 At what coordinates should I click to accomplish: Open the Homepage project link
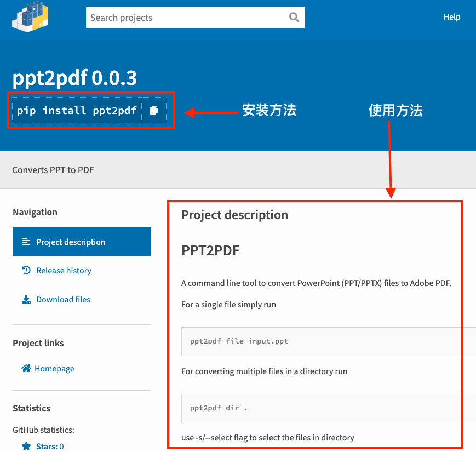point(54,369)
